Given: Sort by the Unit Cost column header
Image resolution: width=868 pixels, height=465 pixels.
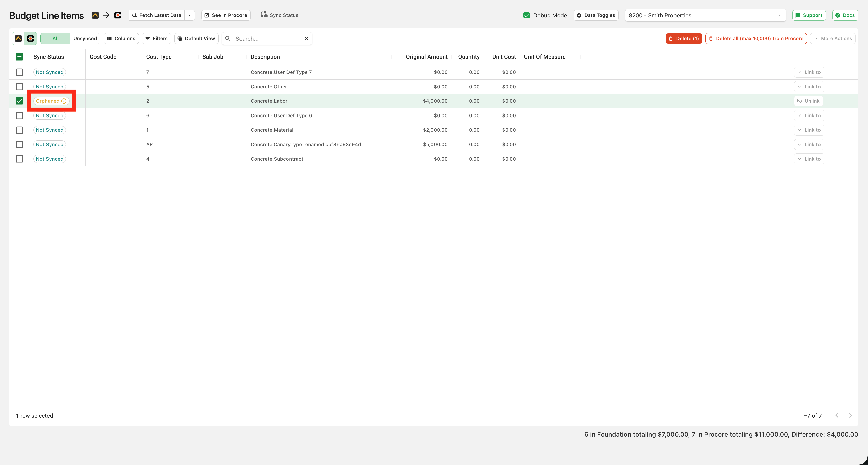Looking at the screenshot, I should (x=504, y=57).
